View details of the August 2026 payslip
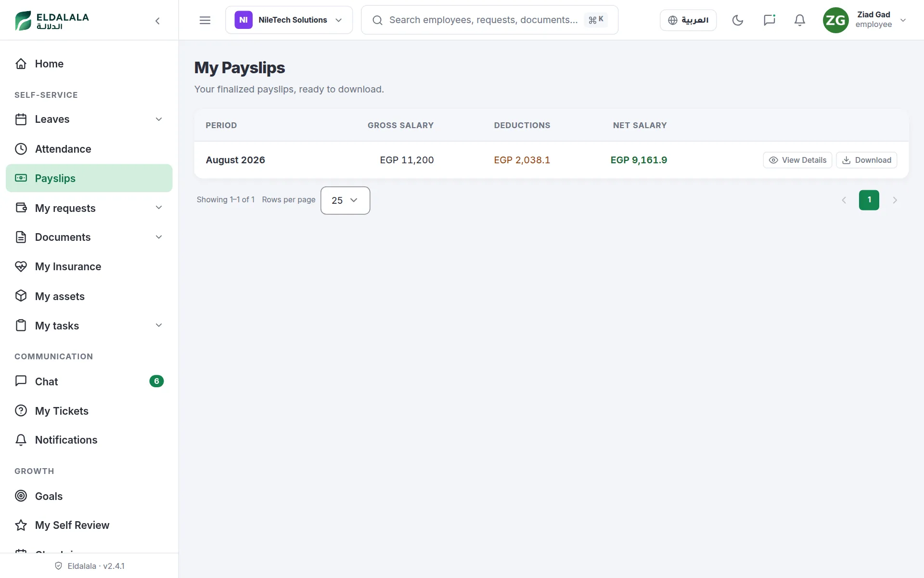924x578 pixels. click(797, 160)
